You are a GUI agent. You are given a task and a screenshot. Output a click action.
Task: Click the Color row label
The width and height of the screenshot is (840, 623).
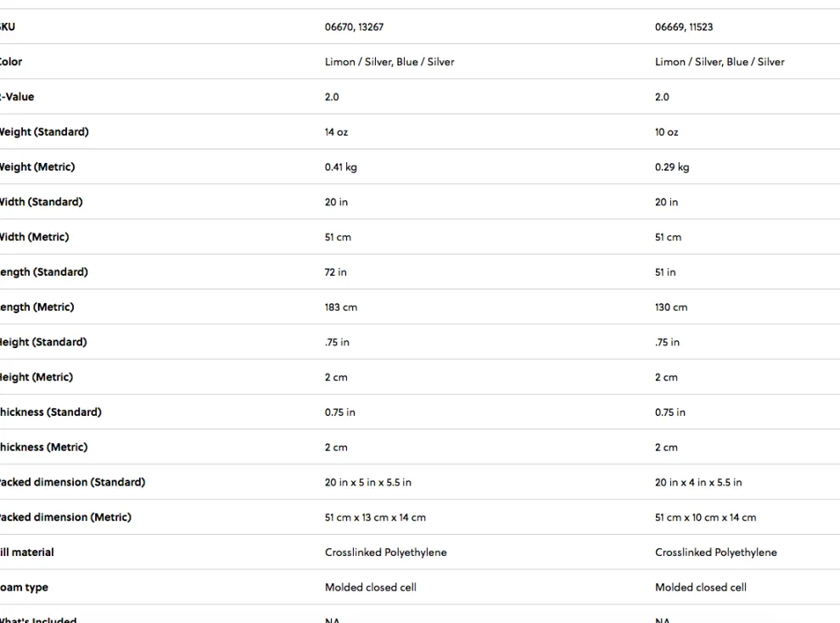(11, 62)
